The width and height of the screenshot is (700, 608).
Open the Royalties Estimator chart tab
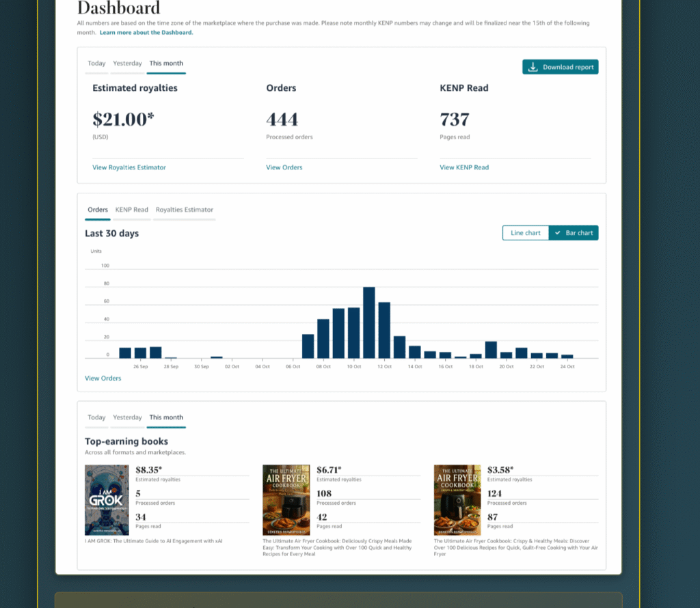[185, 210]
